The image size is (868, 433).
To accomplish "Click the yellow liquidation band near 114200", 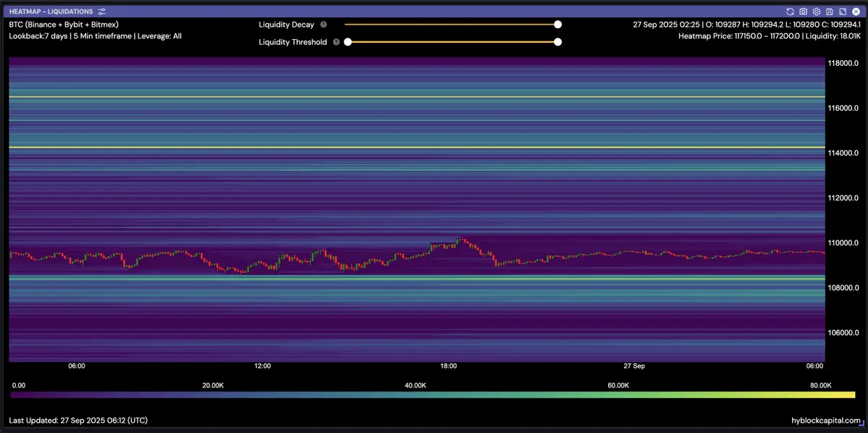I will pos(416,148).
